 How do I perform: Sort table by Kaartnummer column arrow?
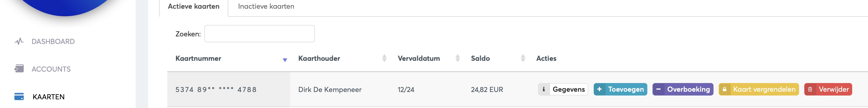pos(285,60)
